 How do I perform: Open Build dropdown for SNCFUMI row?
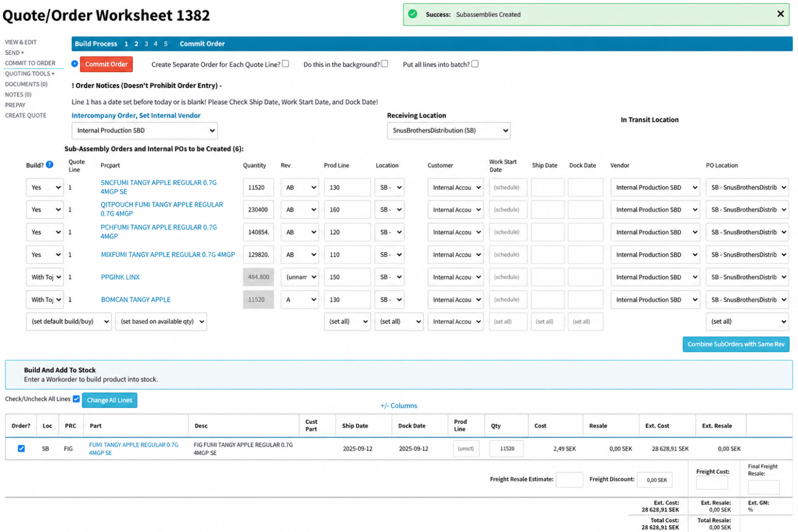[x=45, y=188]
